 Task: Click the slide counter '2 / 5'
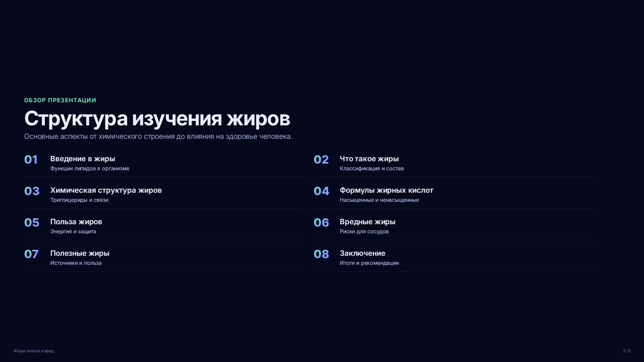click(627, 351)
